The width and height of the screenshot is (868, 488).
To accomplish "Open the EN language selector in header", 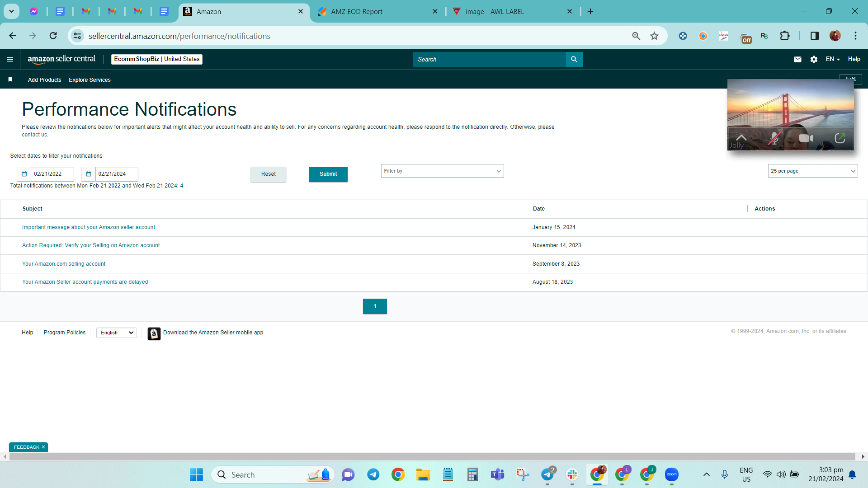I will pos(833,59).
